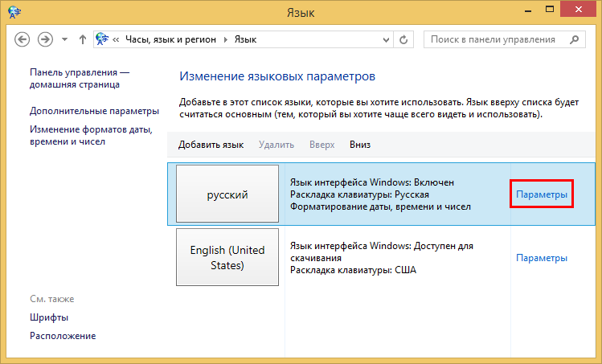
Task: Open 'Панель управления — домашняя страница'
Action: 80,78
